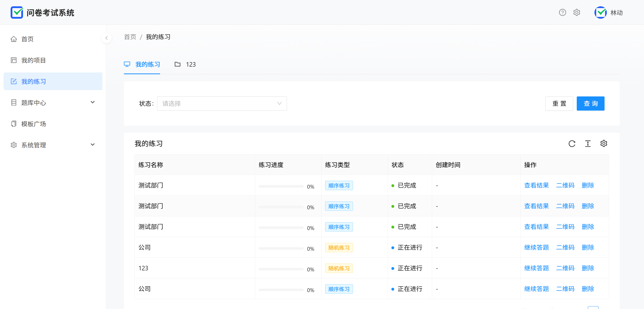The height and width of the screenshot is (309, 644).
Task: Open settings gear in top header
Action: (577, 12)
